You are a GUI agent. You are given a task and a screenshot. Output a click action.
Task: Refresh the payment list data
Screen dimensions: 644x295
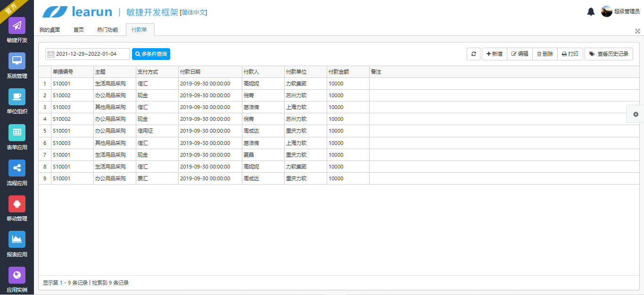tap(473, 54)
